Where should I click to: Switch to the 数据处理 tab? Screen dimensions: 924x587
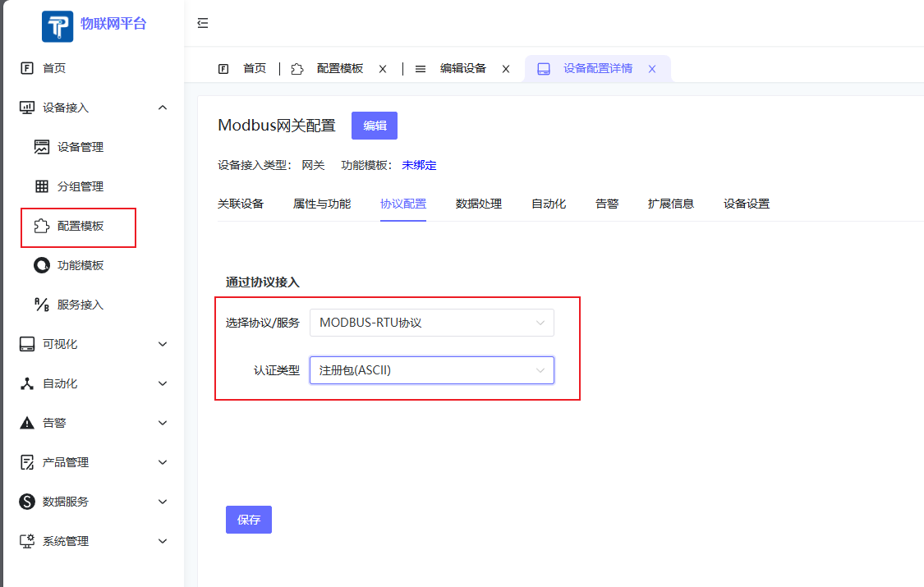pos(479,204)
